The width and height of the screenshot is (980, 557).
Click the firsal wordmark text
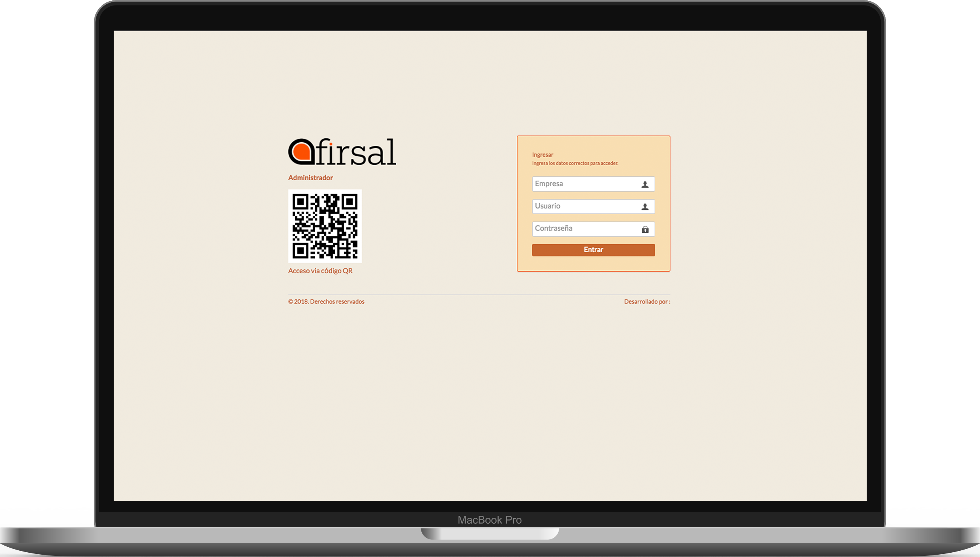point(356,152)
